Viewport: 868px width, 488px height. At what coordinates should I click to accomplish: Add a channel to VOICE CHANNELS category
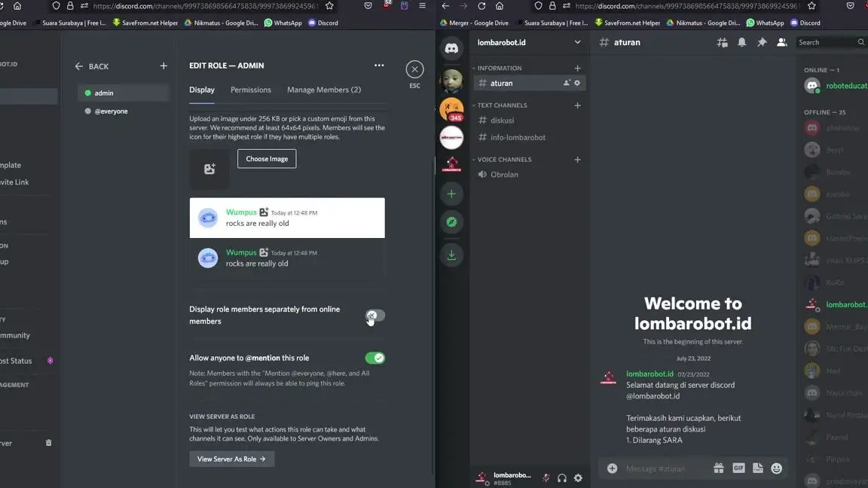(577, 160)
